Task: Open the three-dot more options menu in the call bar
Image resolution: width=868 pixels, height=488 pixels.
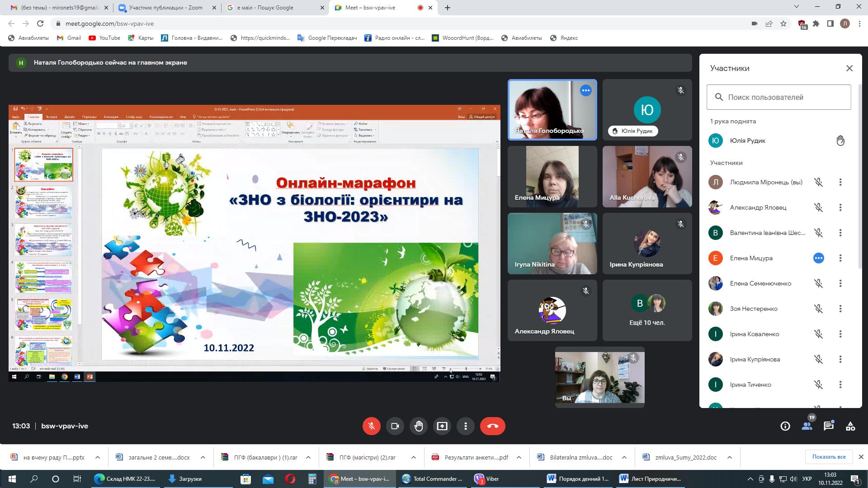Action: click(465, 426)
